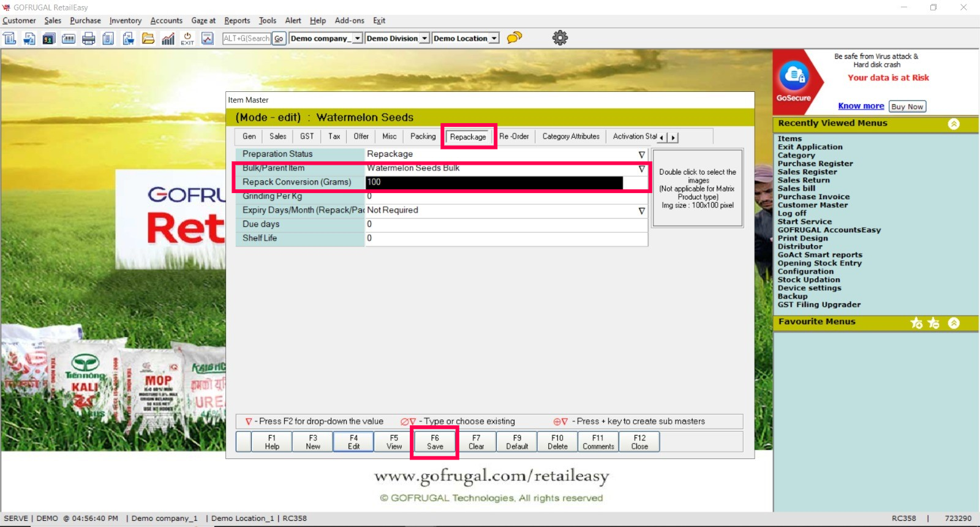Expand the Expiry Days/Month dropdown arrow
Image resolution: width=980 pixels, height=527 pixels.
(641, 211)
